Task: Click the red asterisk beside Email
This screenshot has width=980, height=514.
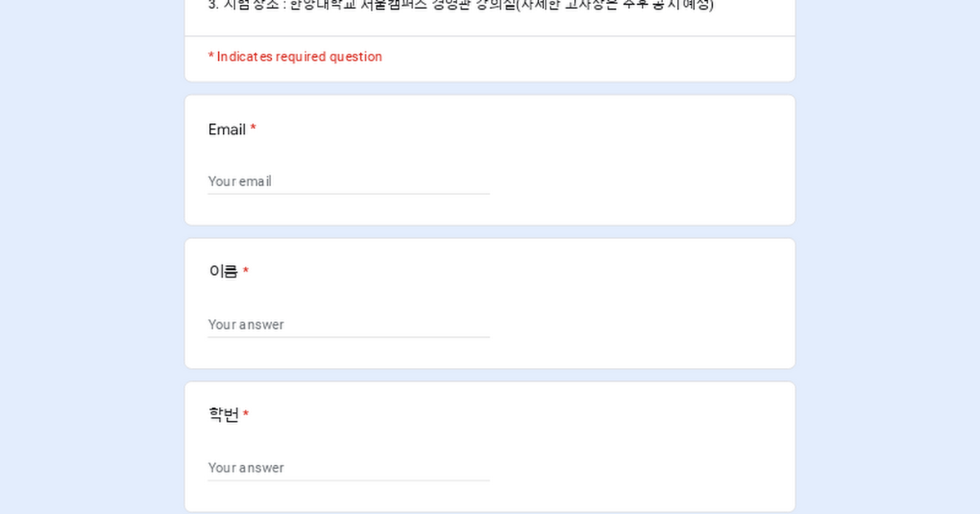Action: 253,129
